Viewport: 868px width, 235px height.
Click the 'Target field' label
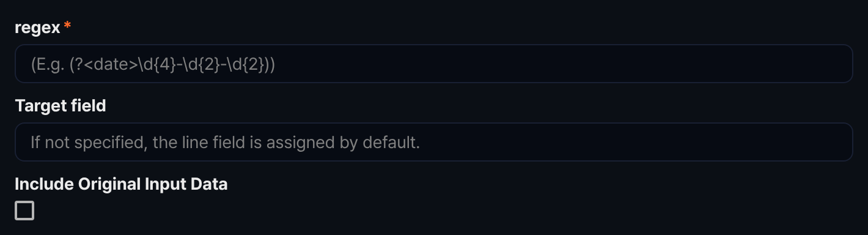(x=61, y=106)
